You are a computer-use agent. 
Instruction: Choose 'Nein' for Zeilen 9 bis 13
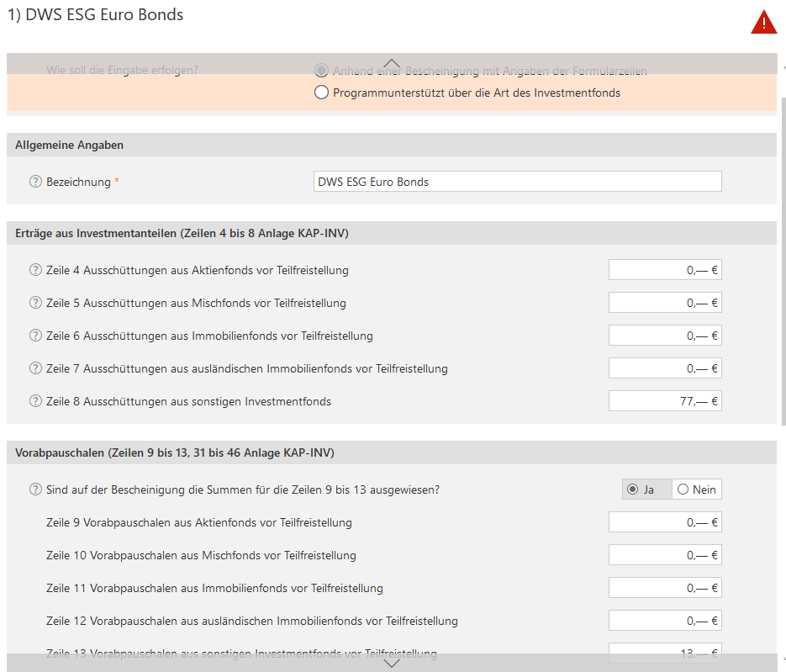pos(697,489)
